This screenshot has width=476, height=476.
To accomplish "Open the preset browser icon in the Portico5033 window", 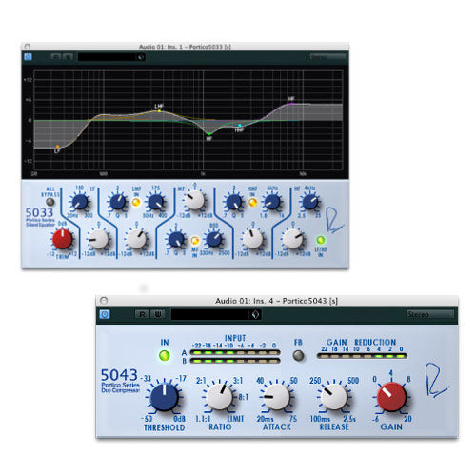I will click(141, 57).
